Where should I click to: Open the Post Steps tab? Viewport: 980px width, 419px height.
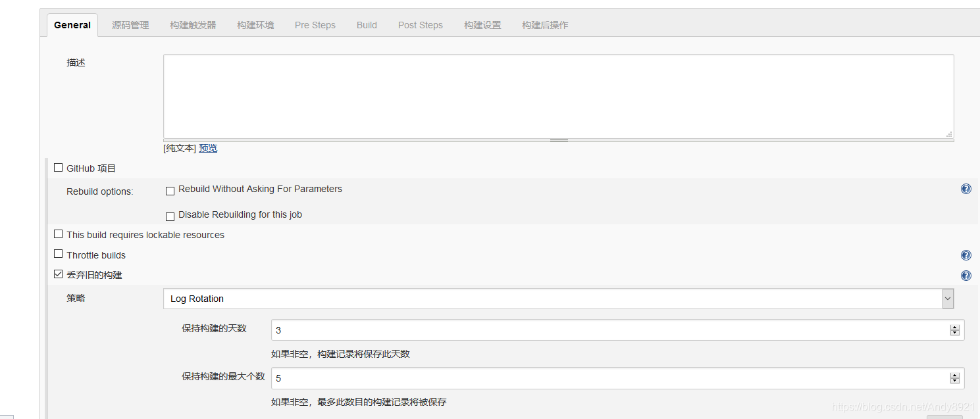coord(421,25)
